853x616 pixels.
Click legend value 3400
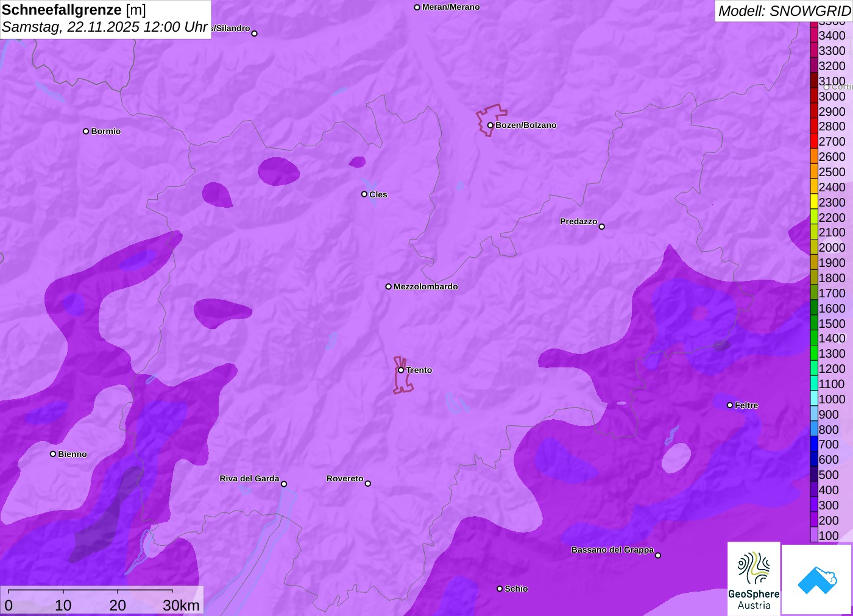coord(832,35)
